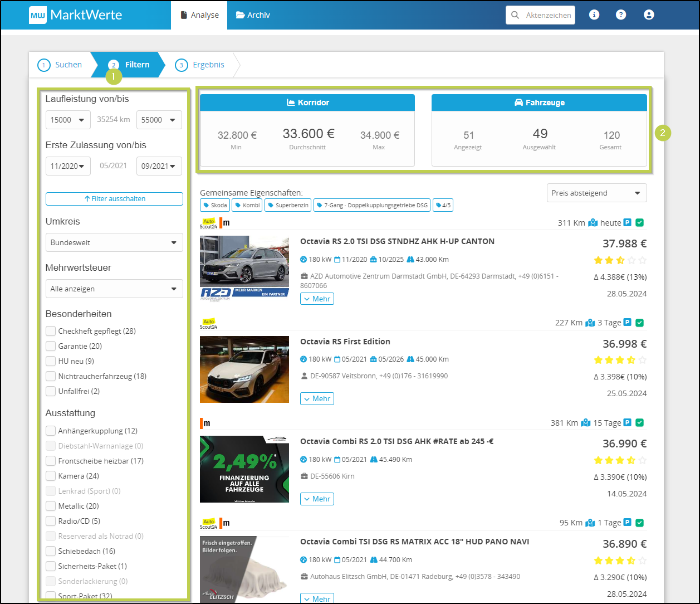Viewport: 700px width, 604px height.
Task: Expand the Mehrwertsteuer dropdown
Action: (114, 289)
